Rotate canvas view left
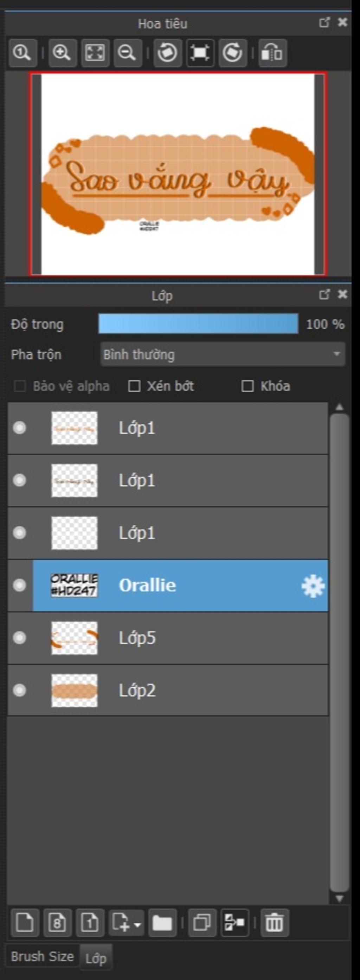The width and height of the screenshot is (360, 980). pyautogui.click(x=167, y=52)
